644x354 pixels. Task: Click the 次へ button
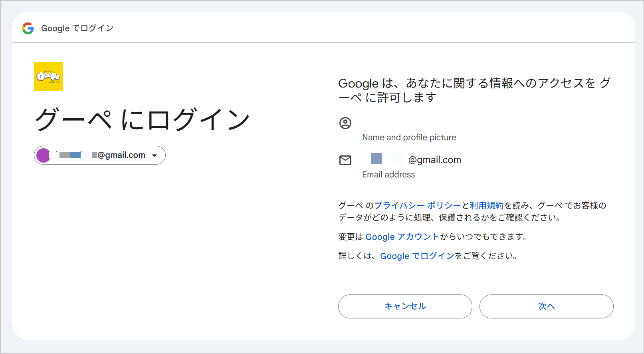547,306
